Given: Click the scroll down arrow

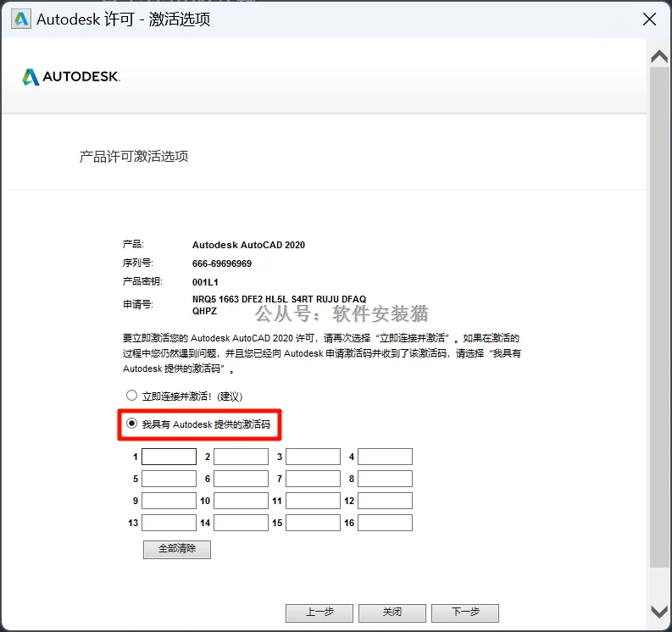Looking at the screenshot, I should 659,612.
